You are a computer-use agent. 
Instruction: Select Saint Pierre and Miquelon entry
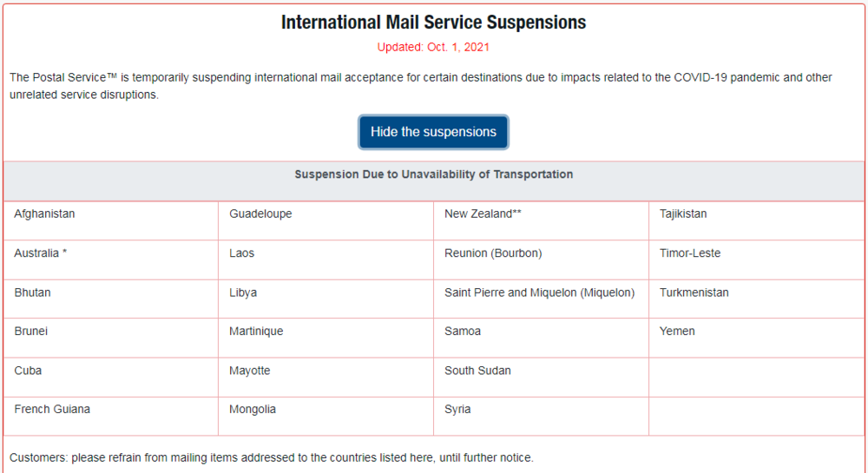(x=539, y=292)
